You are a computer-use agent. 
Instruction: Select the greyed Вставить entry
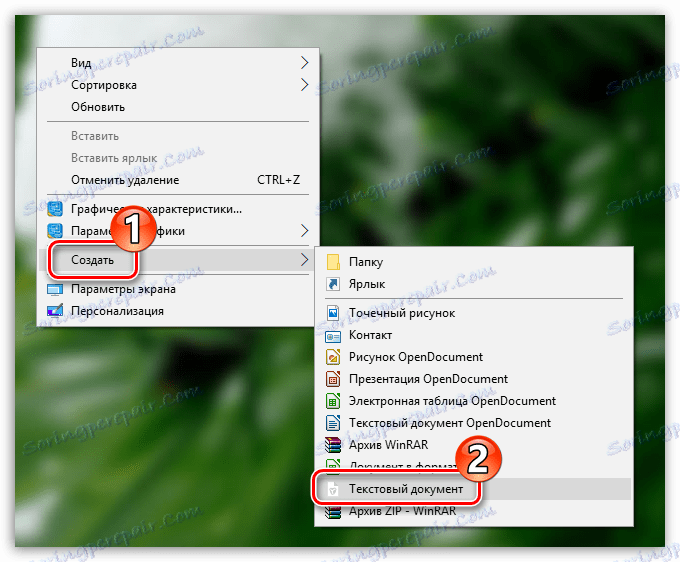tap(178, 136)
